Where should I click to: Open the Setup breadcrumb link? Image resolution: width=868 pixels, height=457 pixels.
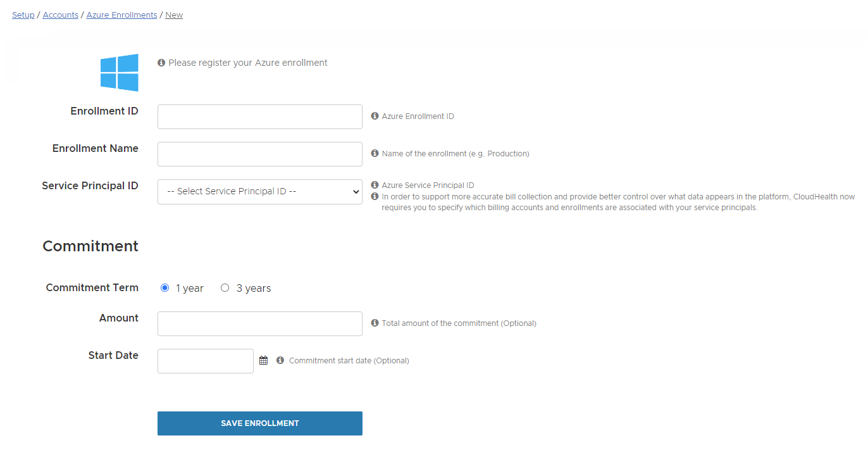[23, 15]
